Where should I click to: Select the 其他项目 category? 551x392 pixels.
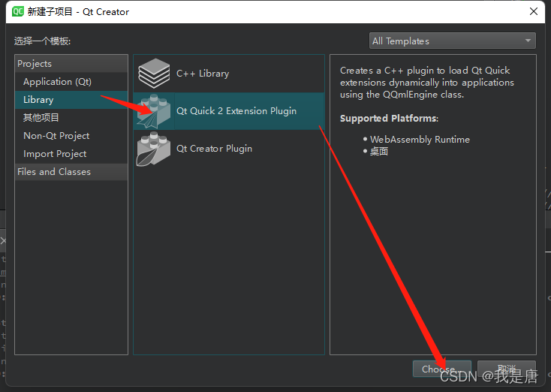pyautogui.click(x=71, y=118)
